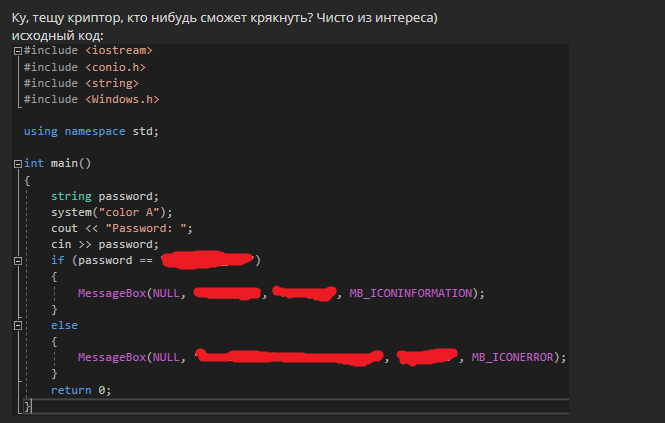Viewport: 665px width, 423px height.
Task: Click the <string> include header
Action: [112, 83]
